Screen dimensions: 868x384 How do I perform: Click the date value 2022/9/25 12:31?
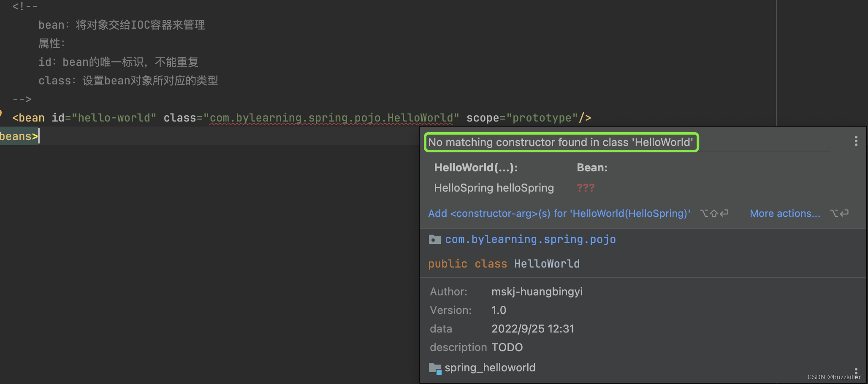(x=533, y=329)
